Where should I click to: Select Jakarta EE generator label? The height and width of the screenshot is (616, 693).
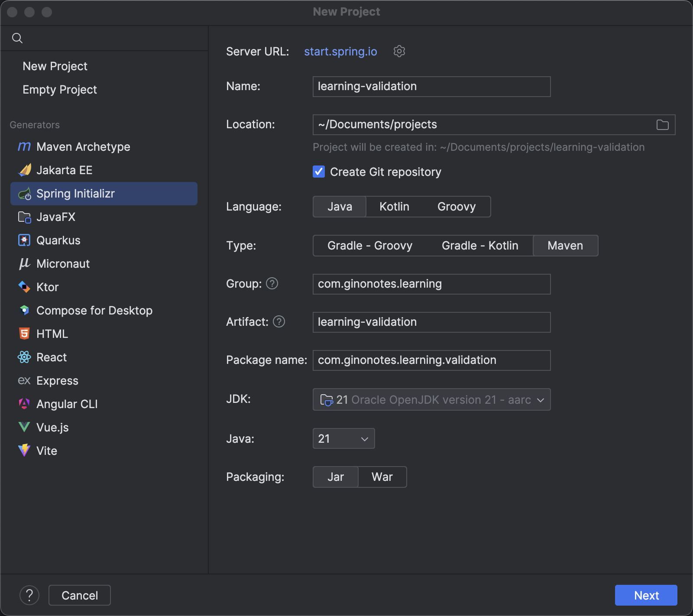pos(65,170)
